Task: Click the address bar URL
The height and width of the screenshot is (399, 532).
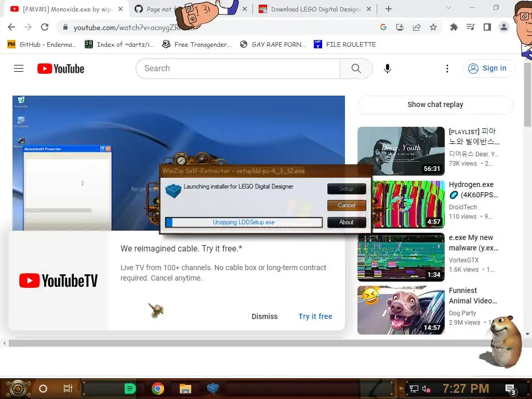Action: pyautogui.click(x=134, y=28)
